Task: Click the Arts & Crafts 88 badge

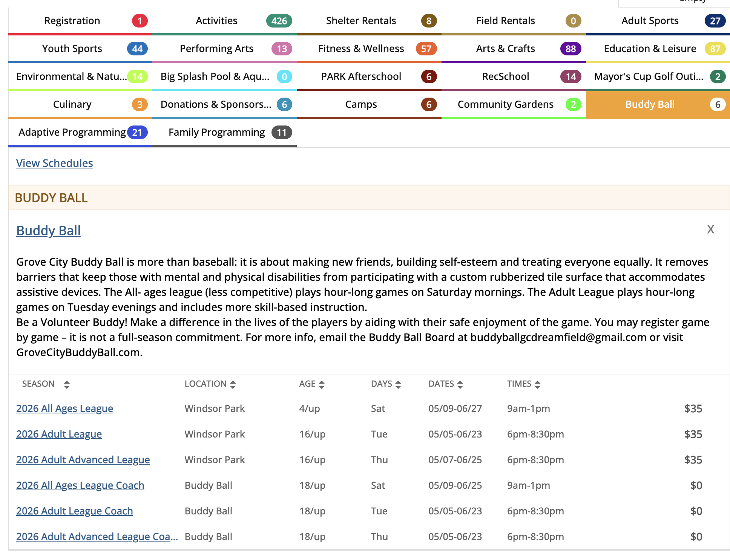Action: (x=571, y=49)
